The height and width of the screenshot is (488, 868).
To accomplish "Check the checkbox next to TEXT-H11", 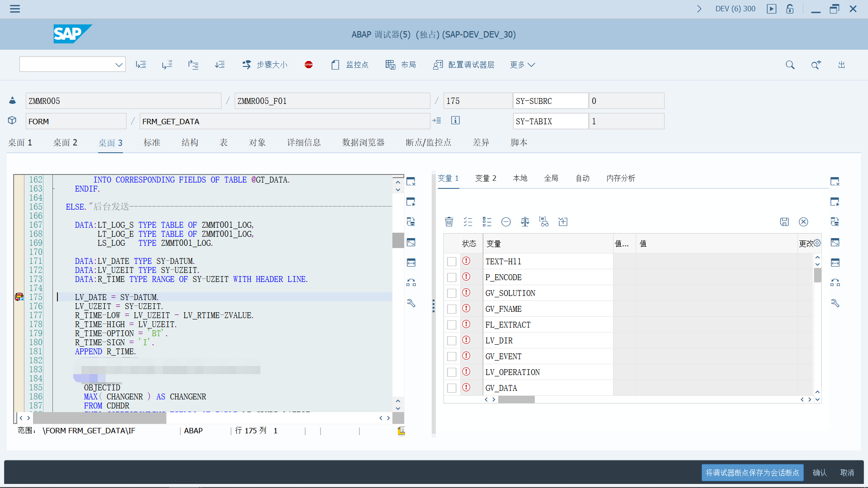I will pos(452,261).
